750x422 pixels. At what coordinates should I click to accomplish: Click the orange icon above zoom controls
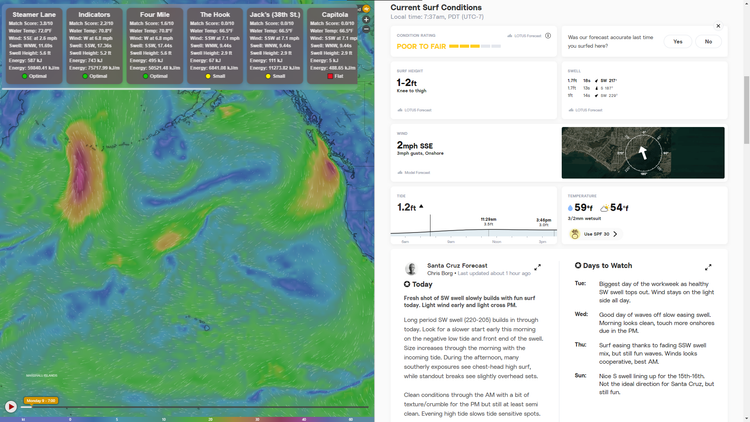[x=366, y=8]
